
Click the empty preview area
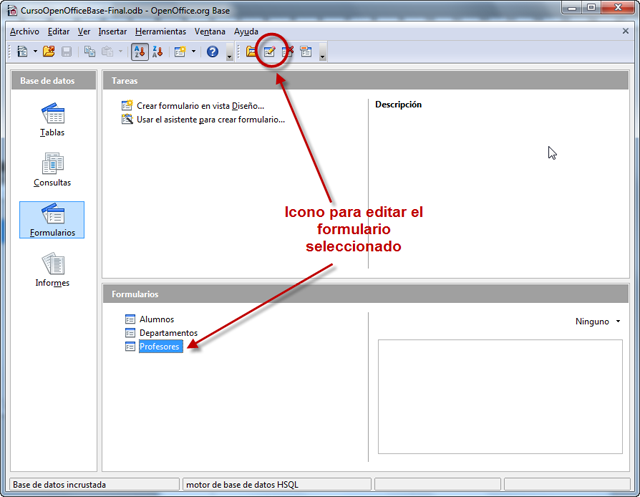pos(500,396)
